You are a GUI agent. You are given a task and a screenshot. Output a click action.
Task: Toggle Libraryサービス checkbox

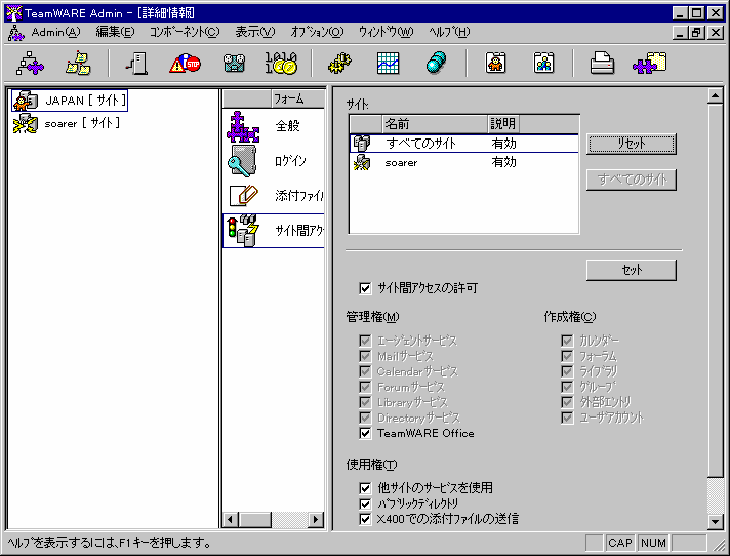(365, 402)
